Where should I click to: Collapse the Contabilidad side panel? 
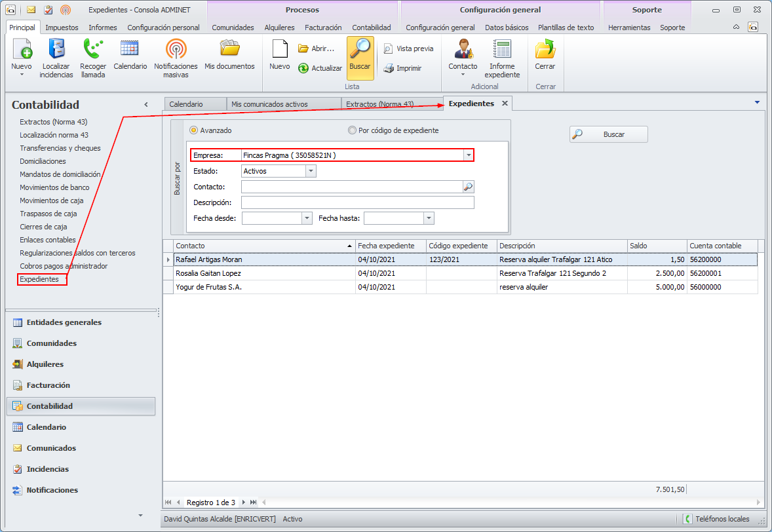point(146,104)
